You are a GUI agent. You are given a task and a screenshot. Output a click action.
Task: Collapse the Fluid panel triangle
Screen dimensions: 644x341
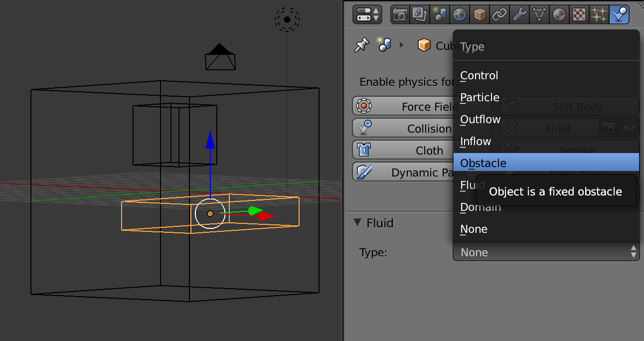[357, 222]
